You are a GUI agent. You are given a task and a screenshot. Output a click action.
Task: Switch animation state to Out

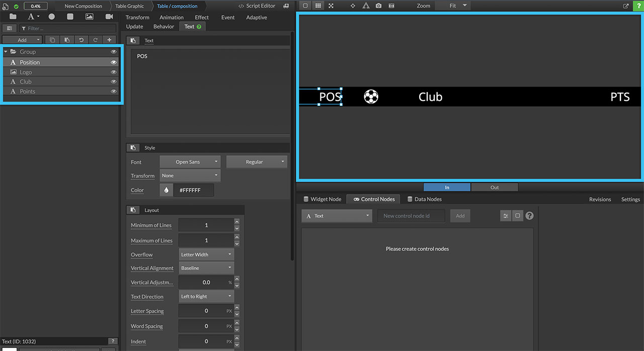[495, 187]
